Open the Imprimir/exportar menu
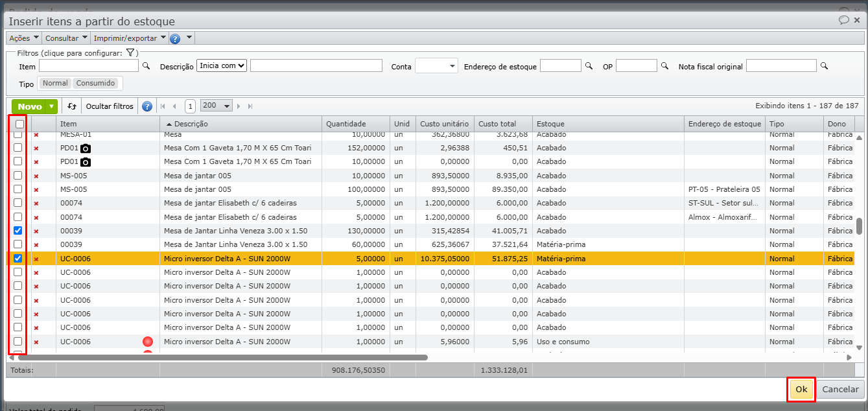 [130, 38]
